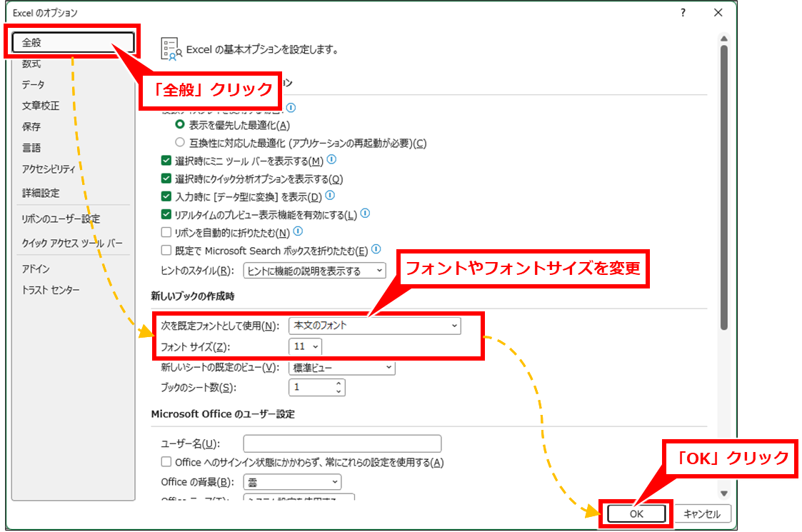Click the vertical scrollbar in options pane

click(x=723, y=186)
